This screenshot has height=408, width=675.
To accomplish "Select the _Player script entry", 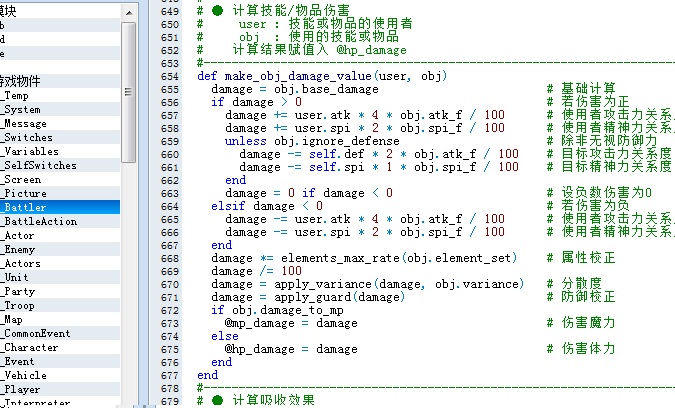I will click(60, 389).
